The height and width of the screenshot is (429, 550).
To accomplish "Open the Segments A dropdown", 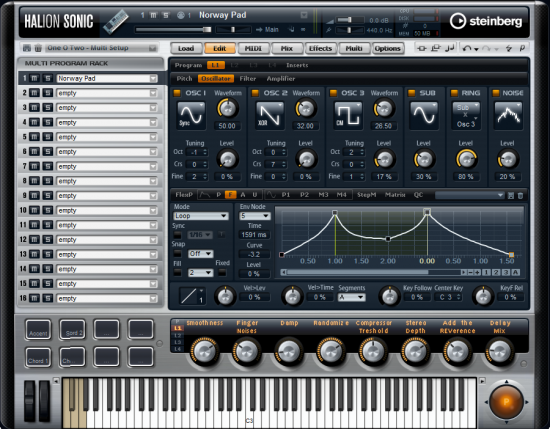I will [x=351, y=297].
